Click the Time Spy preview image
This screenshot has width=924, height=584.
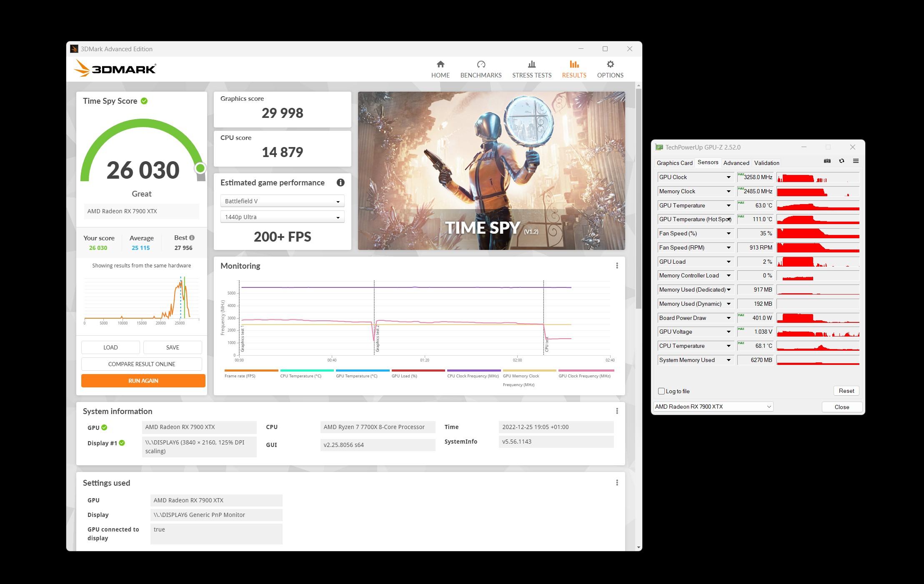tap(491, 171)
